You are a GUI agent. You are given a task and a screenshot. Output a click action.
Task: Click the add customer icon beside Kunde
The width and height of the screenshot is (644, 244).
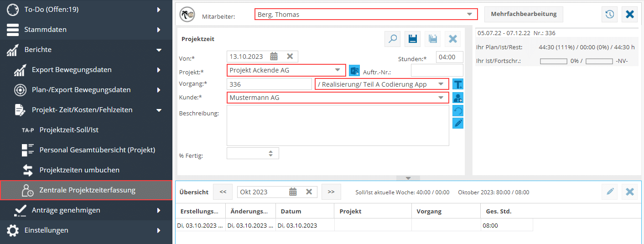tap(457, 98)
